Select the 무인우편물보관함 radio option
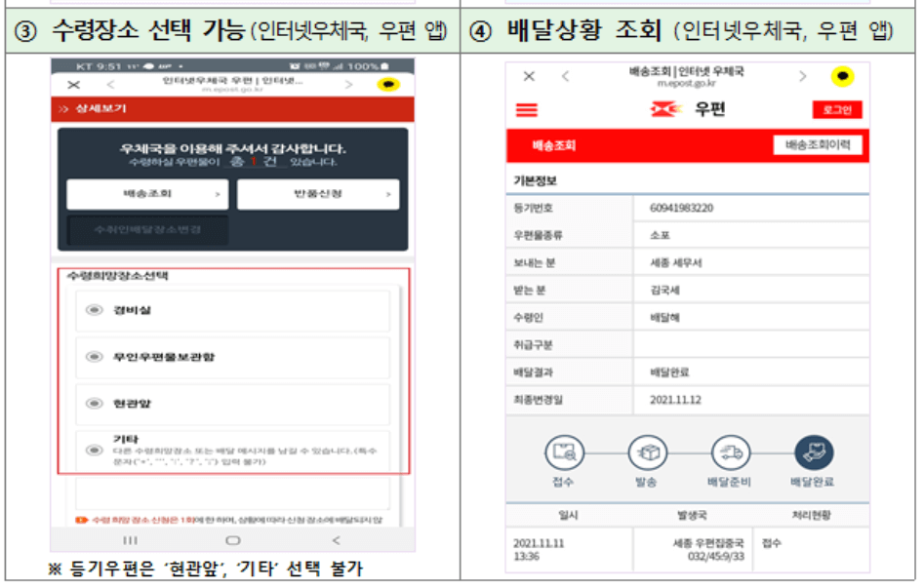This screenshot has width=923, height=588. click(95, 357)
